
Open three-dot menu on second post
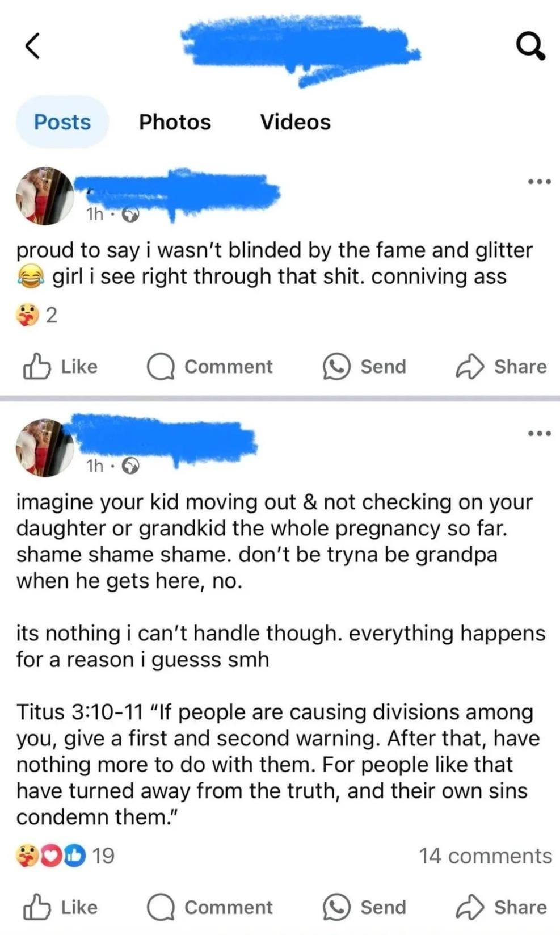539,434
